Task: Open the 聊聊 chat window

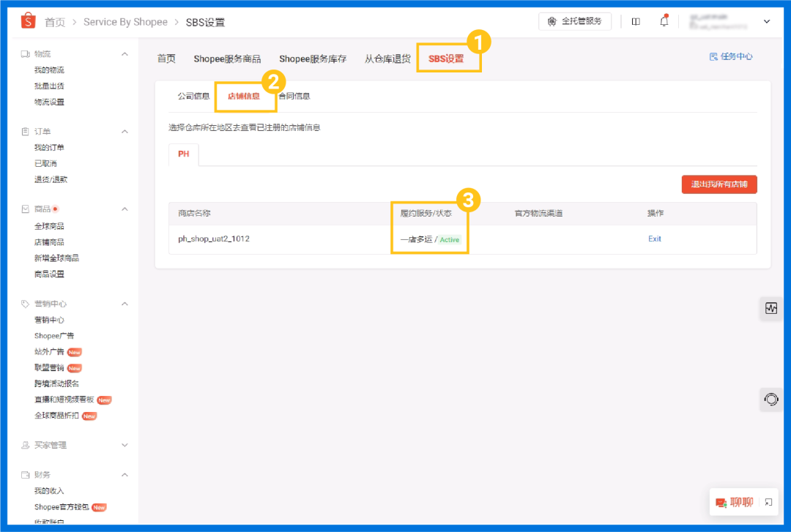Action: (x=739, y=502)
